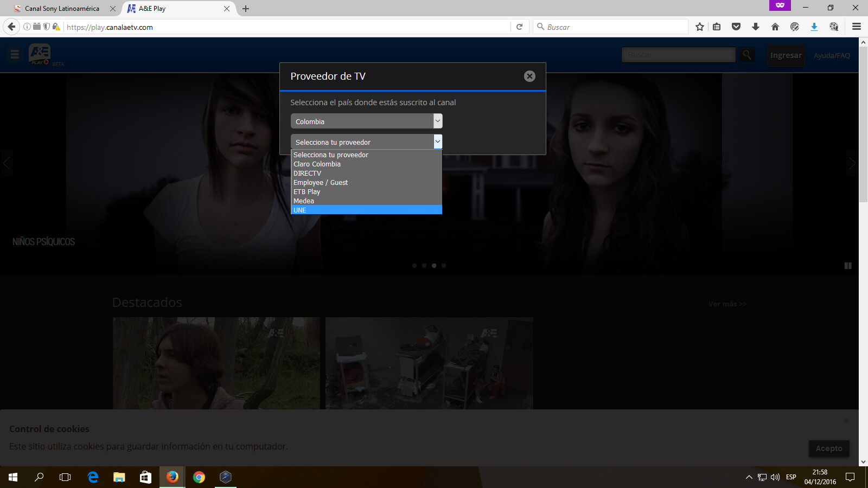Image resolution: width=868 pixels, height=488 pixels.
Task: Choose Claro Colombia from provider list
Action: [x=367, y=164]
